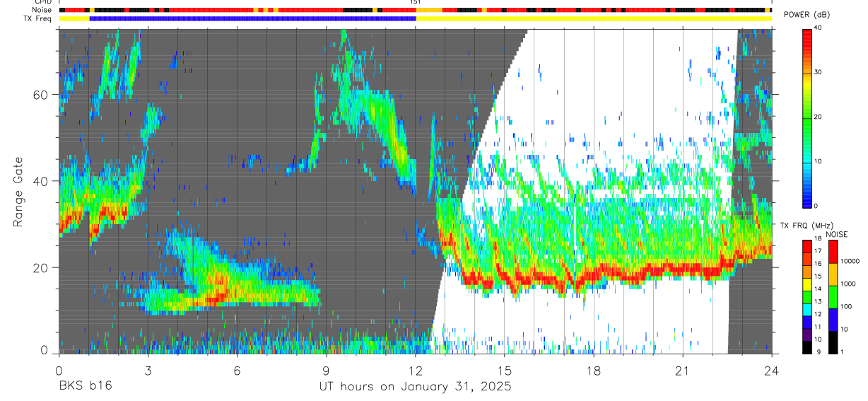Screen dimensions: 868x401
Task: Click the 24 hour tick on time axis
Action: (772, 371)
